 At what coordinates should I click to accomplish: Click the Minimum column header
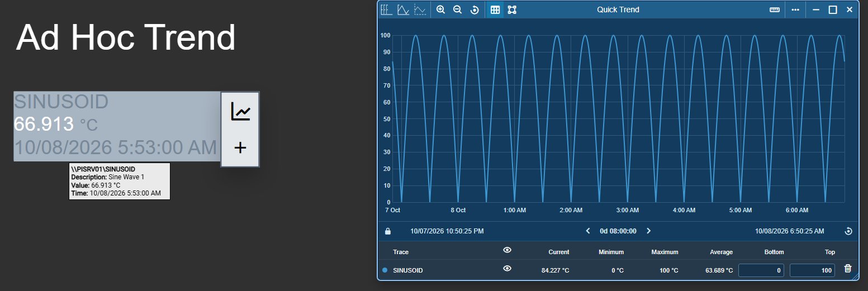coord(611,252)
